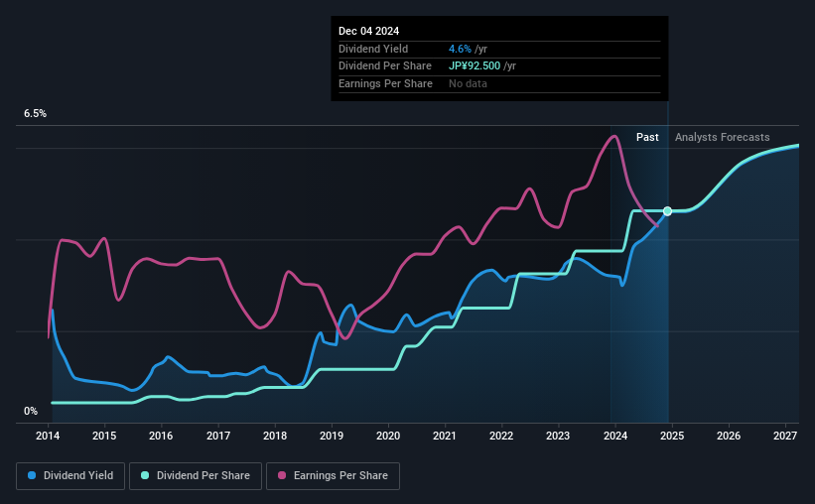Click the 2022 x-axis label
Screen dimensions: 815x504
click(x=501, y=436)
